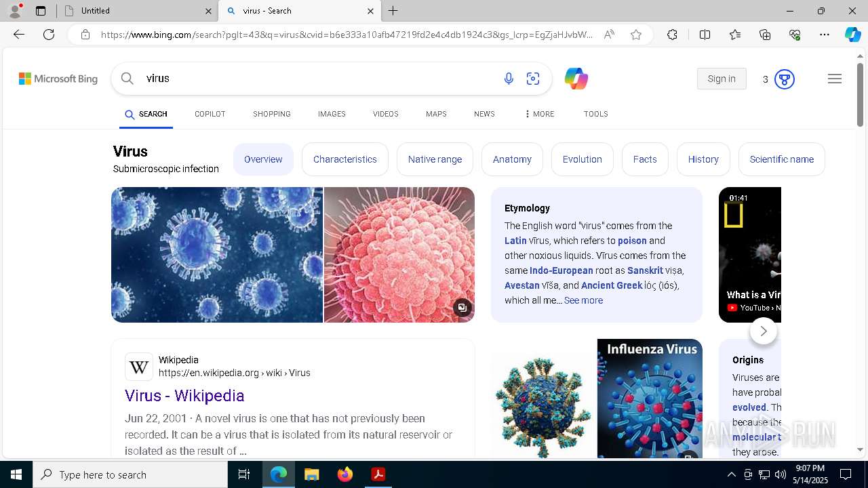Switch to the COPILOT tab

(x=210, y=114)
